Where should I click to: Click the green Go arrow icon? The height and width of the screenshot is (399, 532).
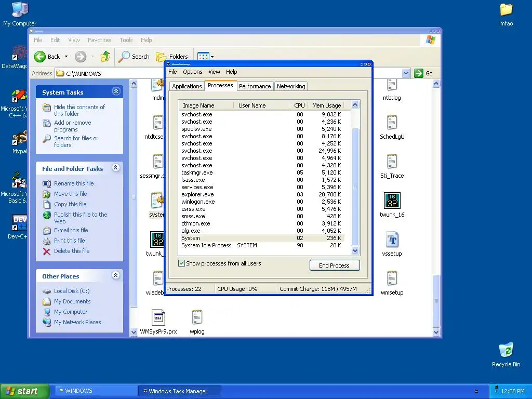pos(419,73)
